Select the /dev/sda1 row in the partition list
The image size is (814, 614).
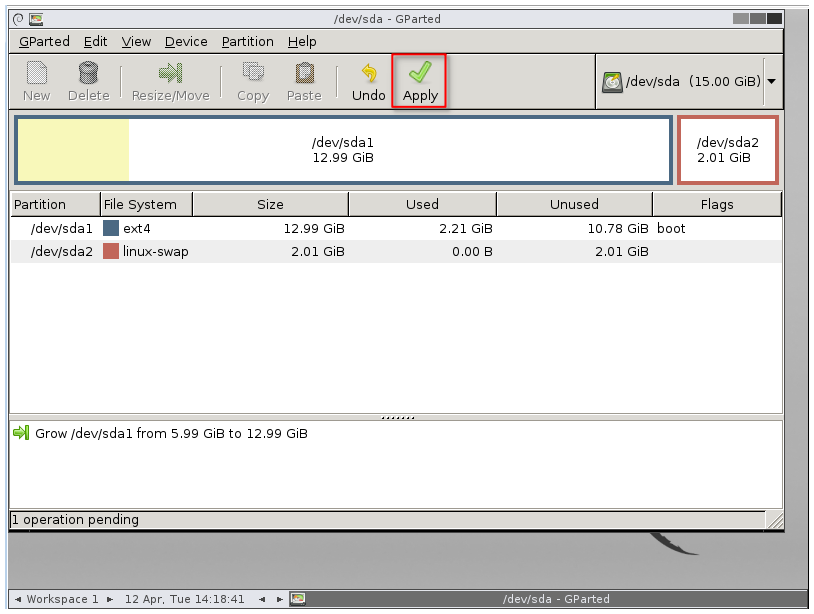click(396, 228)
